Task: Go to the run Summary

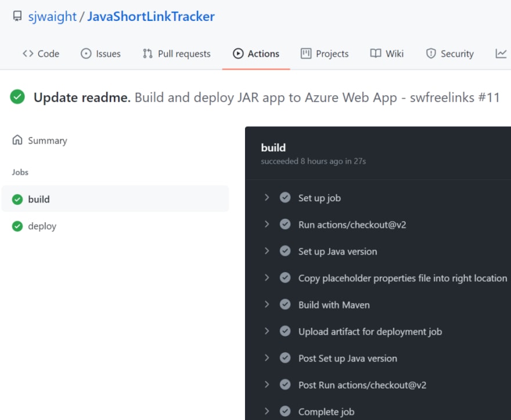Action: [x=39, y=140]
